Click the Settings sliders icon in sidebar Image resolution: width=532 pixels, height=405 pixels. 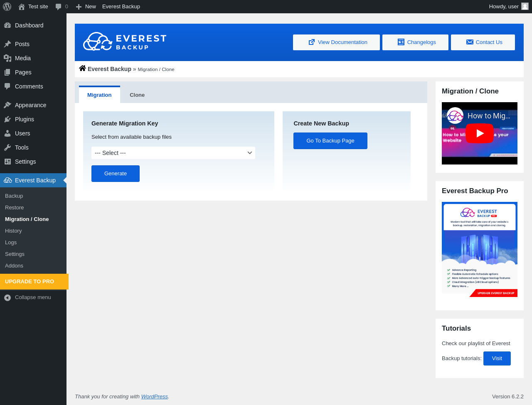tap(7, 162)
